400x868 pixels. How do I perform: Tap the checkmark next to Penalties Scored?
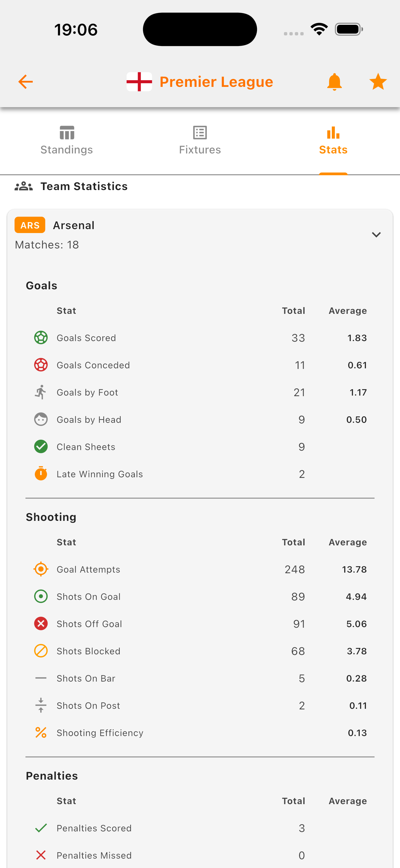[x=41, y=828]
